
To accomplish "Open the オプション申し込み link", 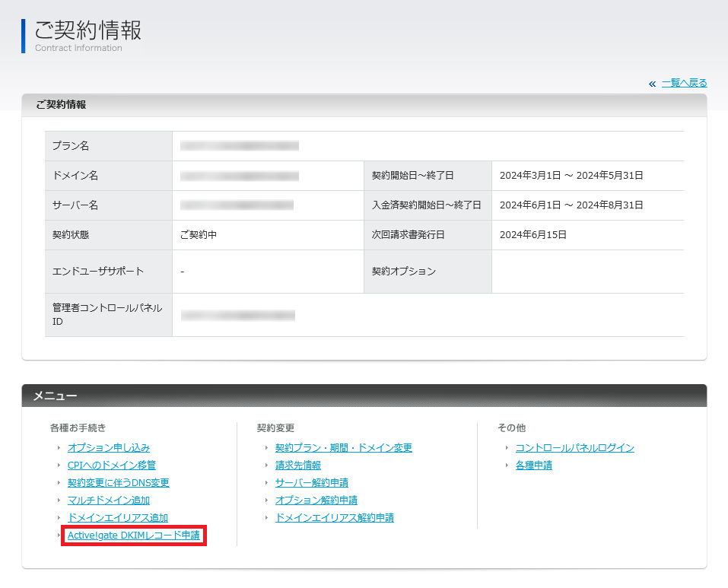I will point(109,448).
